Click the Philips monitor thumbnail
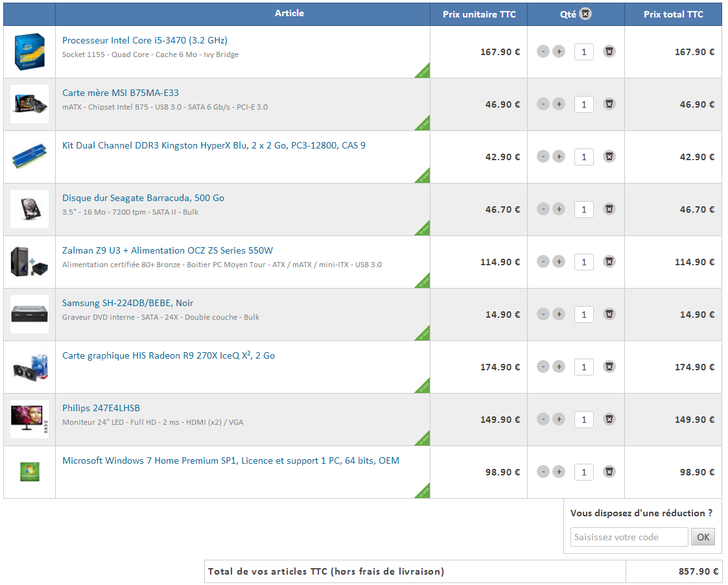Viewport: 728px width, 585px height. pos(29,419)
